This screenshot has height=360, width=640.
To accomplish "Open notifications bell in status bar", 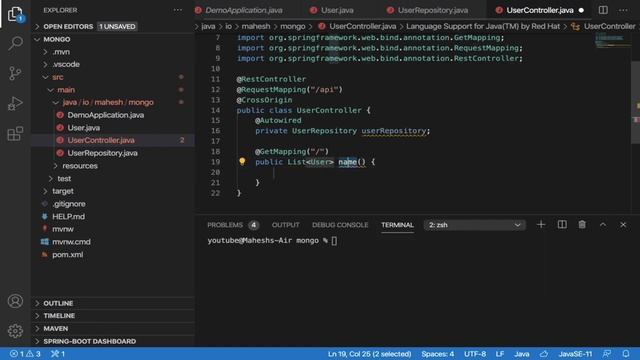I will pyautogui.click(x=626, y=354).
